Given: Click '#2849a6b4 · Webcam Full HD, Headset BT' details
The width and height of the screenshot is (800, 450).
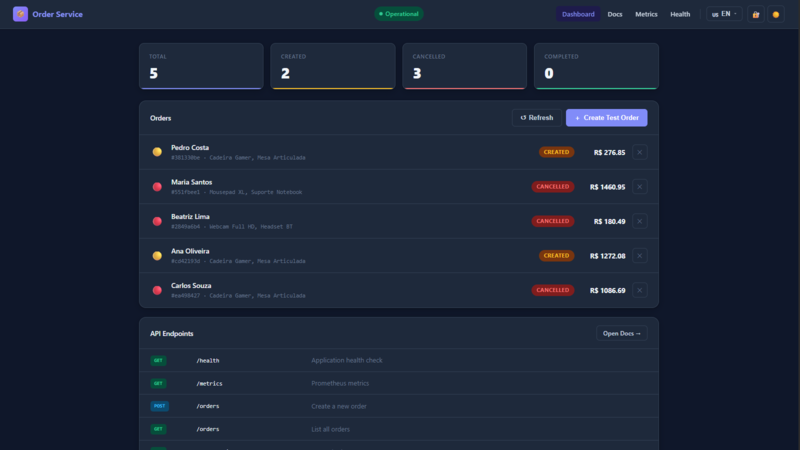Looking at the screenshot, I should point(232,227).
